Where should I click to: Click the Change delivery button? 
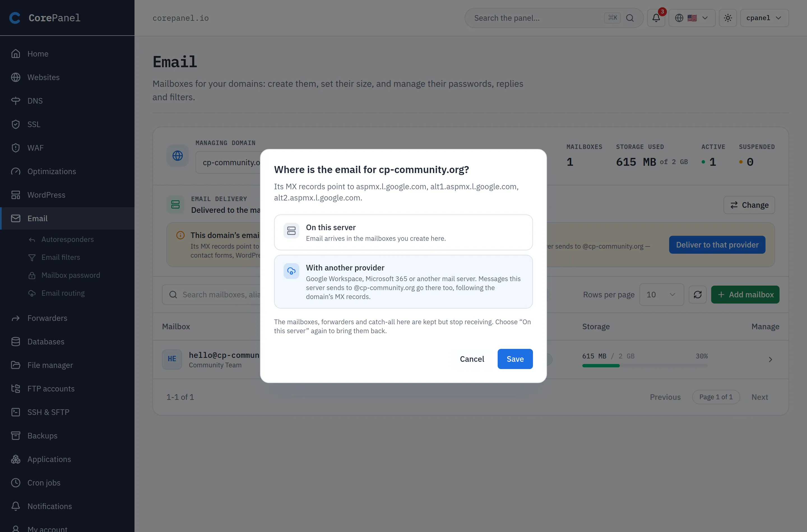(x=749, y=205)
